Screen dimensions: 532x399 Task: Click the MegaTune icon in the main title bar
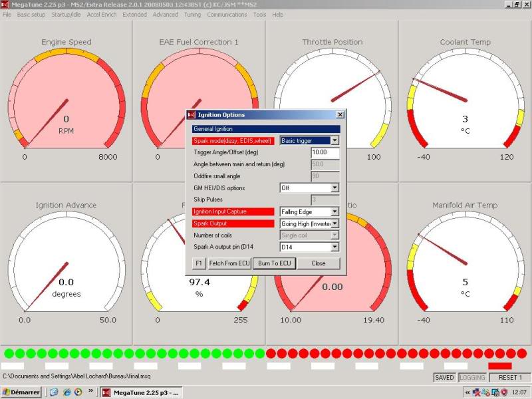tap(5, 5)
